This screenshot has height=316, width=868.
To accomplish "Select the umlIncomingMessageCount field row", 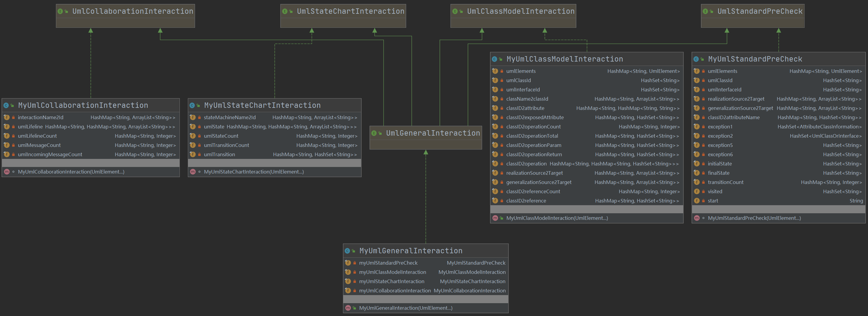I will (x=90, y=154).
